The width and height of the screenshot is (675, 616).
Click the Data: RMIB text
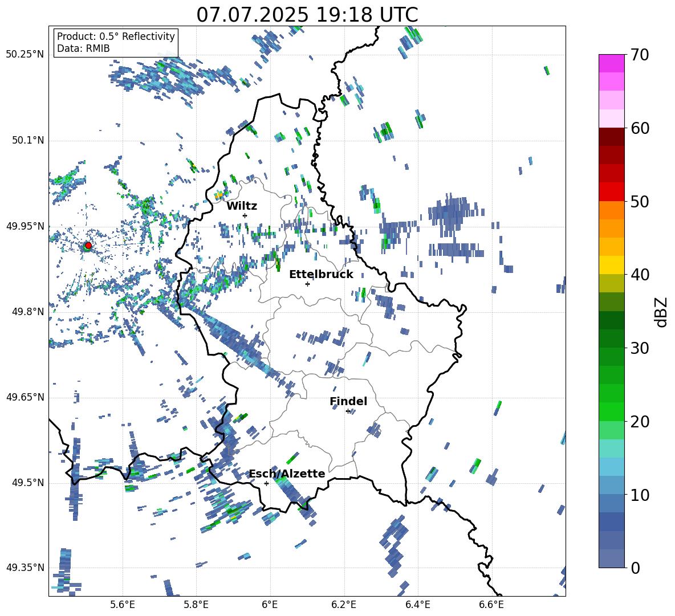(x=83, y=48)
